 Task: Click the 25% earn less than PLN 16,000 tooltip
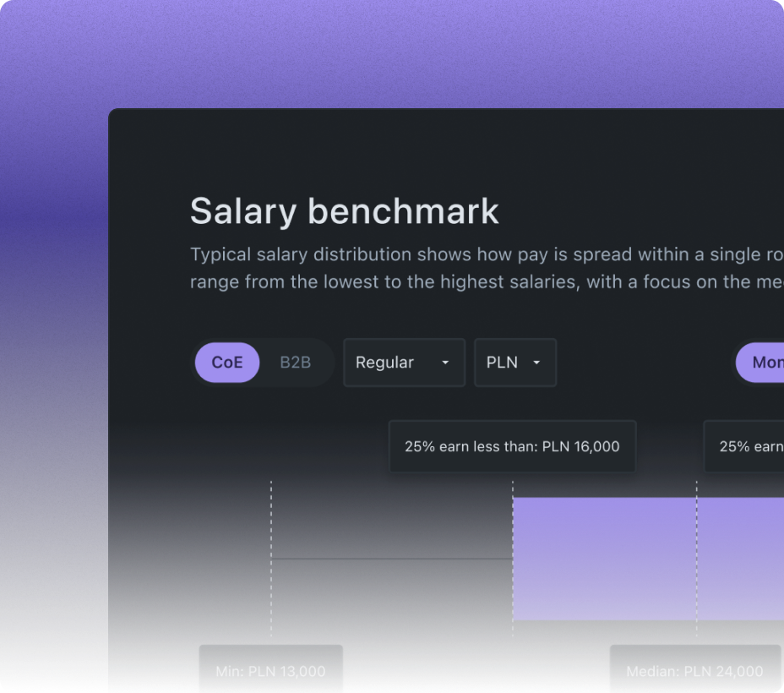coord(512,446)
